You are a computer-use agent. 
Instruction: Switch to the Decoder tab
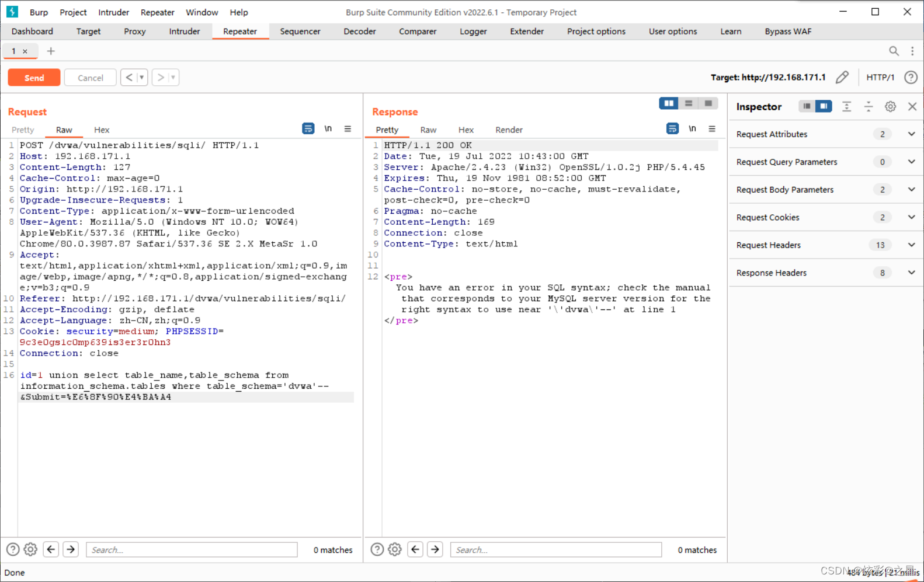[360, 32]
